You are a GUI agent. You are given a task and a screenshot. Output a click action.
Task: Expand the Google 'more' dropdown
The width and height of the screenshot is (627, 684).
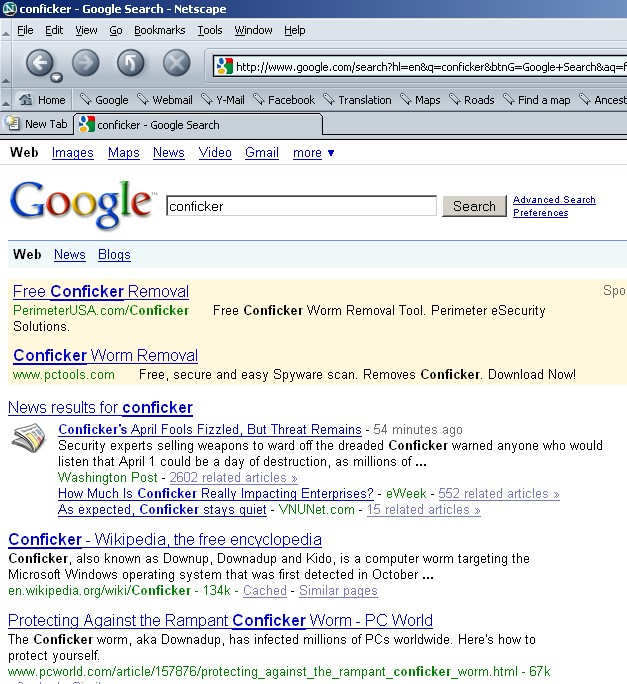coord(314,153)
